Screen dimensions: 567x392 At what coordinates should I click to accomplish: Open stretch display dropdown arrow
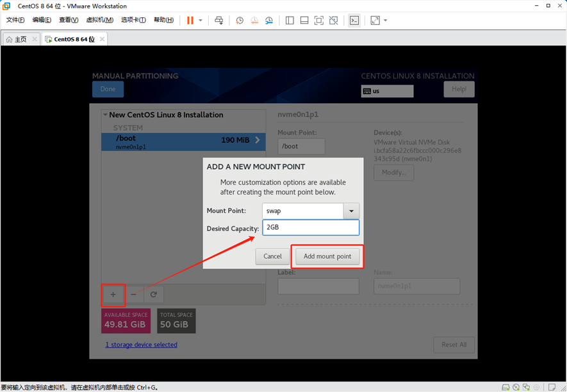pyautogui.click(x=386, y=20)
